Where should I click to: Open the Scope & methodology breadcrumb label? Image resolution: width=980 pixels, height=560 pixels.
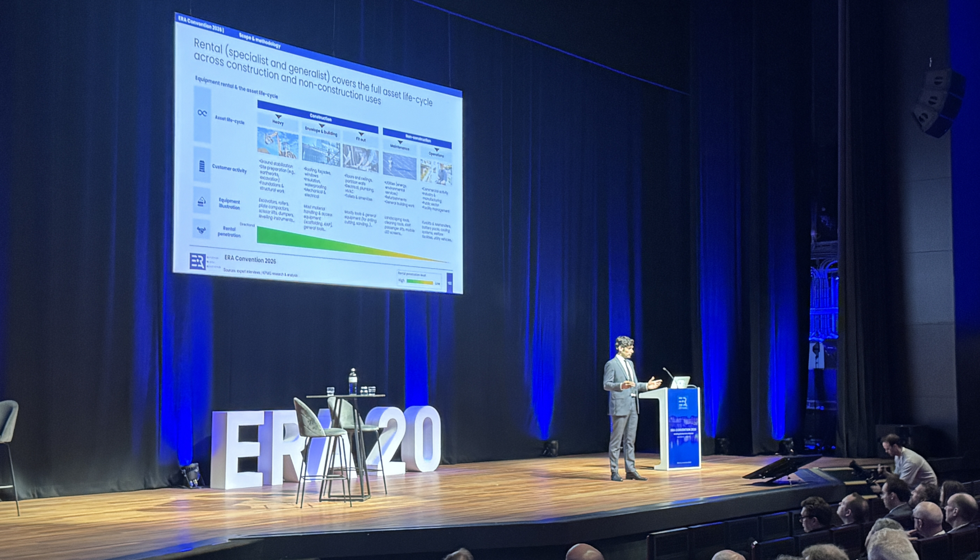pos(259,40)
